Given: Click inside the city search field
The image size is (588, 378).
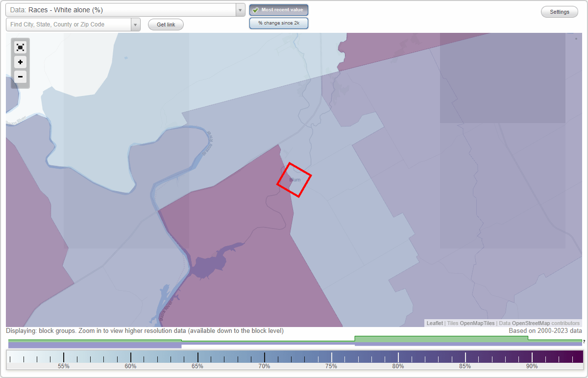Looking at the screenshot, I should click(69, 24).
